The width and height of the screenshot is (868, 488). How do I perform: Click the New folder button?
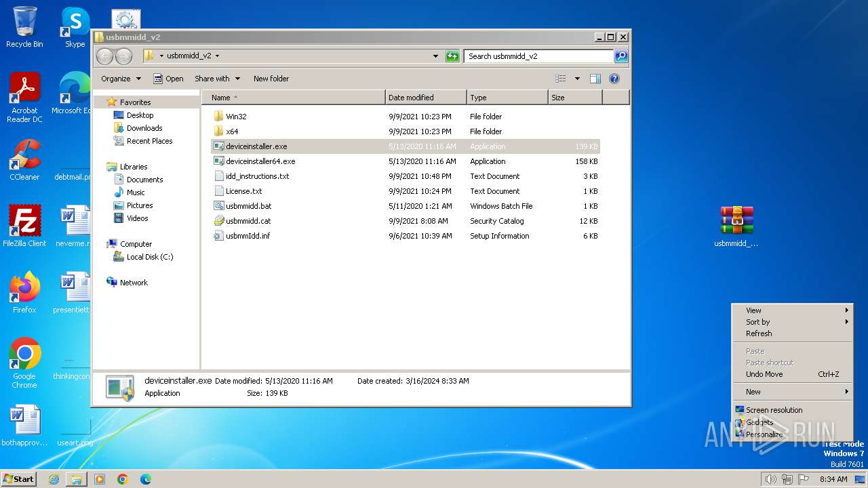tap(271, 79)
